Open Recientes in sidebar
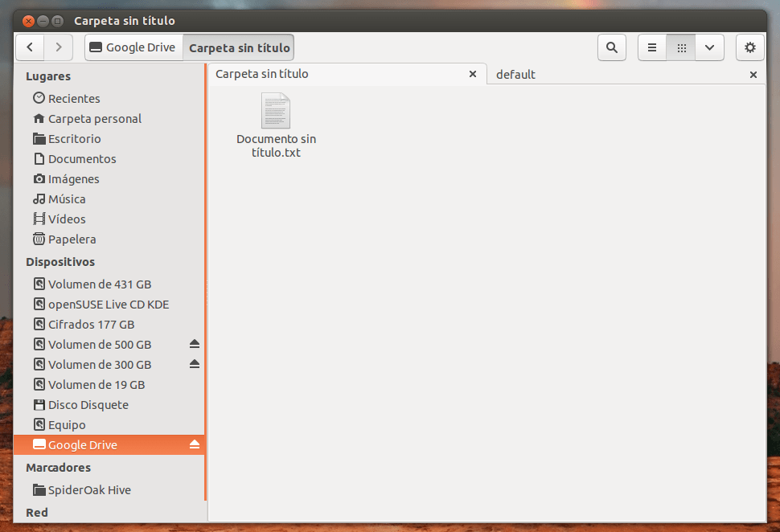The width and height of the screenshot is (780, 532). pyautogui.click(x=74, y=98)
